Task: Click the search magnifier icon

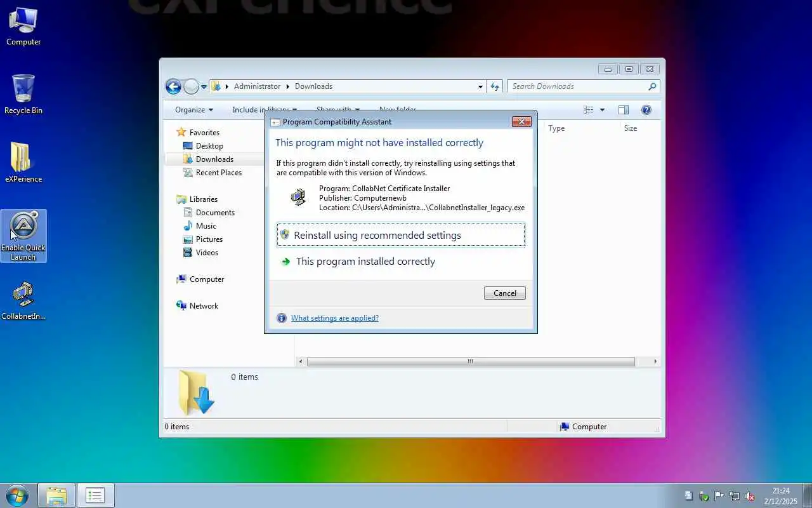Action: (x=652, y=86)
